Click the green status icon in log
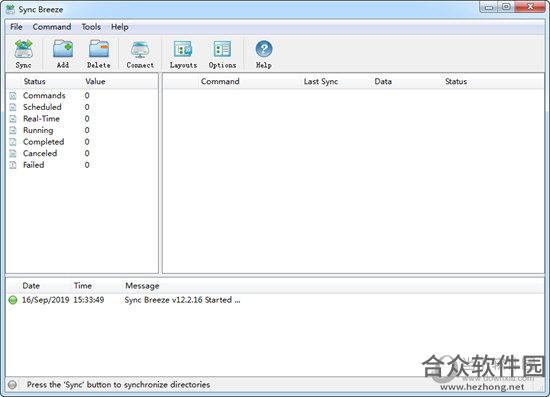This screenshot has width=550, height=397. pos(13,300)
